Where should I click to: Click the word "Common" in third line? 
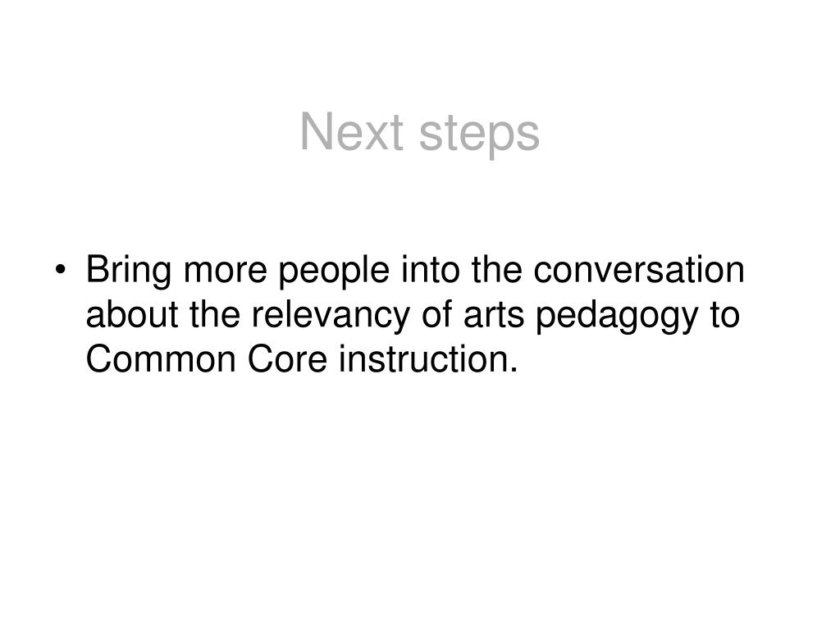[x=161, y=359]
